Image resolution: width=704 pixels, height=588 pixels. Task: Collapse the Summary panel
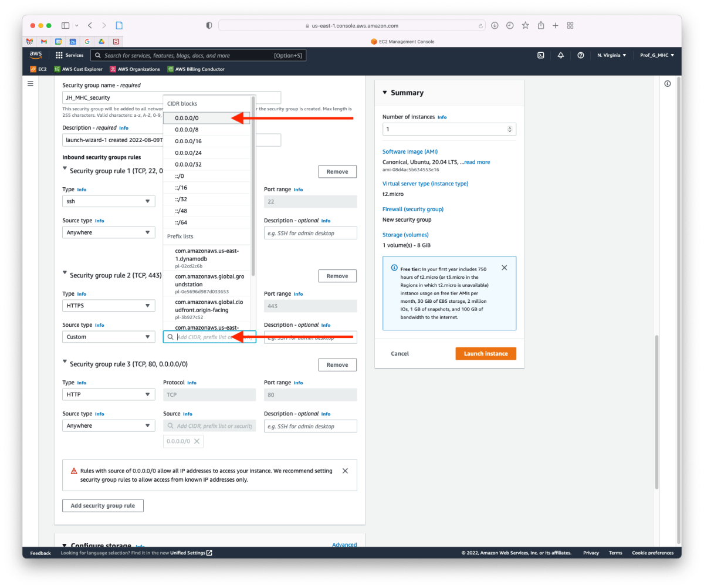pos(385,93)
